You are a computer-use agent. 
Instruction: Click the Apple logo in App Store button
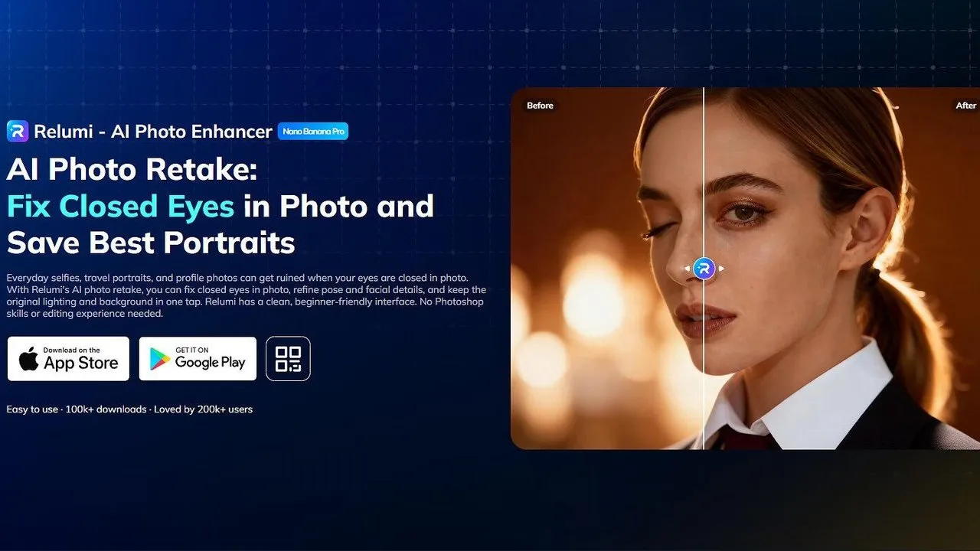point(29,358)
